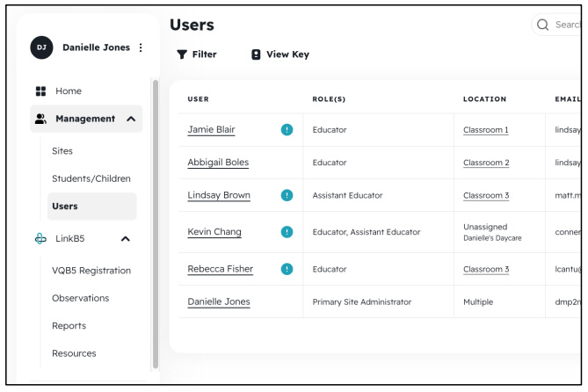Image resolution: width=588 pixels, height=392 pixels.
Task: Open Danielle Jones user link in the table
Action: pyautogui.click(x=219, y=301)
